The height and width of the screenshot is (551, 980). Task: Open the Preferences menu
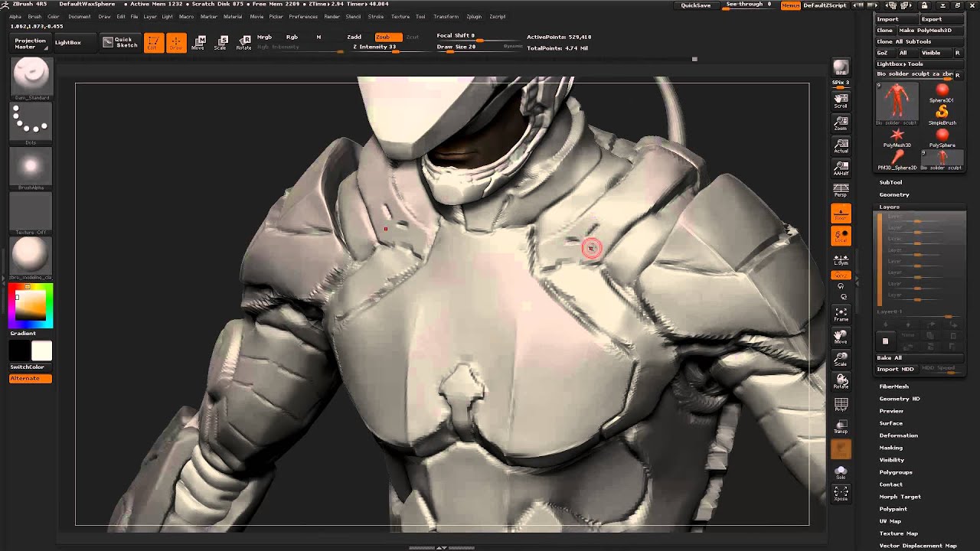click(x=303, y=16)
